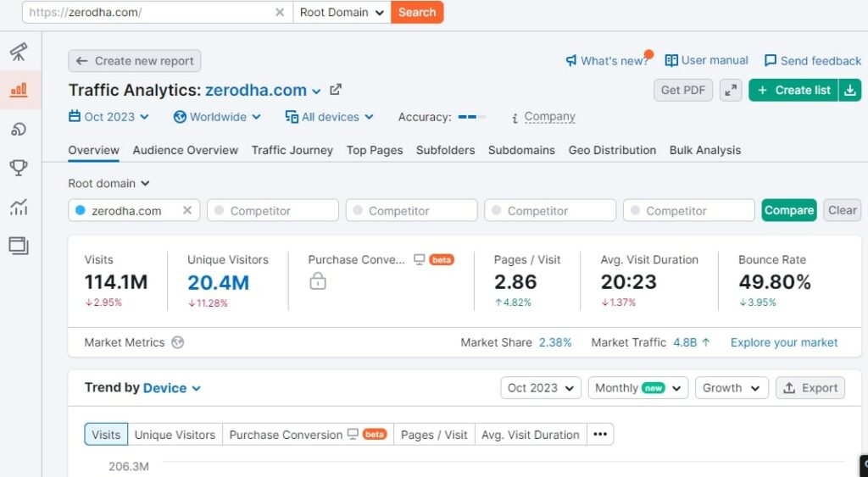This screenshot has height=477, width=868.
Task: Open the three-dots more metrics tab
Action: [x=600, y=435]
